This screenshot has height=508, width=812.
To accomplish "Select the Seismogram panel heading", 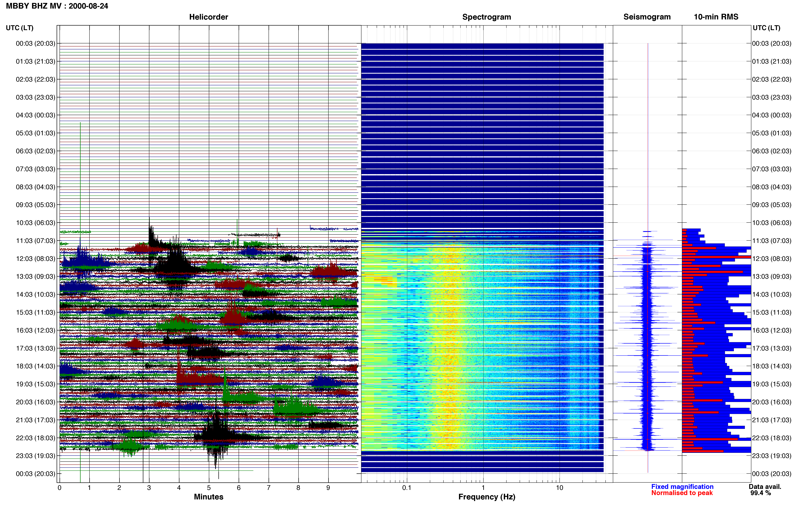I will pos(647,17).
